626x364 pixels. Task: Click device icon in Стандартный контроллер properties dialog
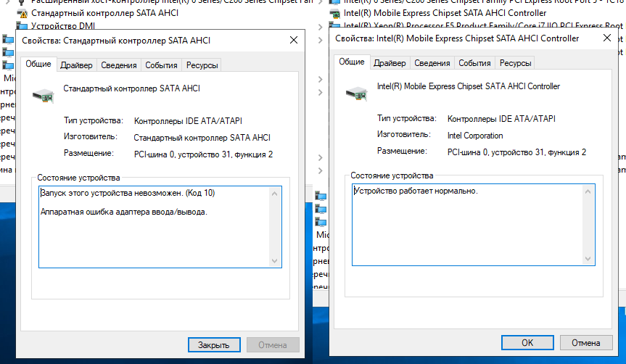(x=43, y=96)
